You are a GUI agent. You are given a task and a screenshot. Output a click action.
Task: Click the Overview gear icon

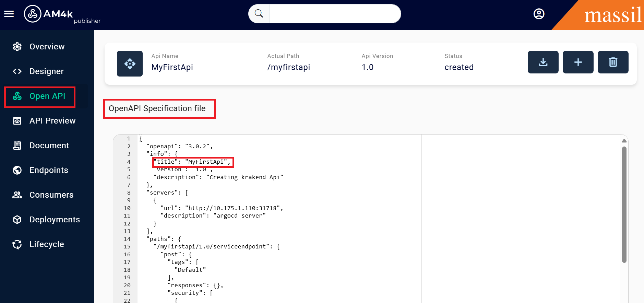coord(17,47)
